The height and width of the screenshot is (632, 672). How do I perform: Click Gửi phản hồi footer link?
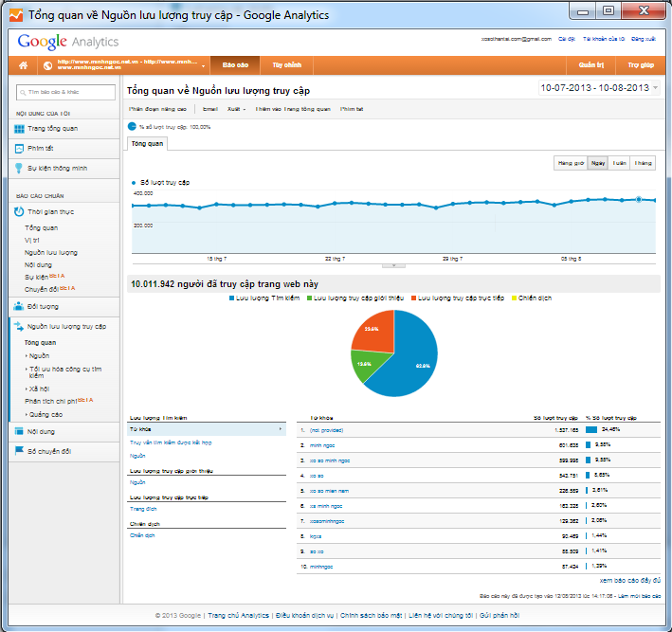[499, 615]
